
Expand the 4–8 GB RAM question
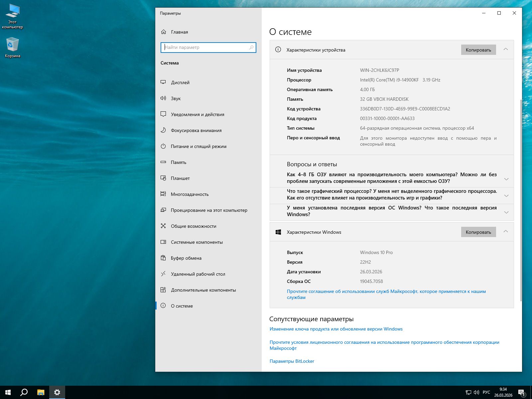coord(506,179)
